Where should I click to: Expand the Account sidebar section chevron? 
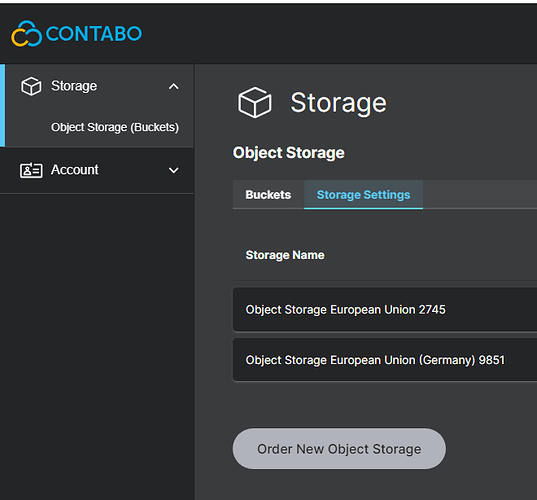pyautogui.click(x=174, y=170)
